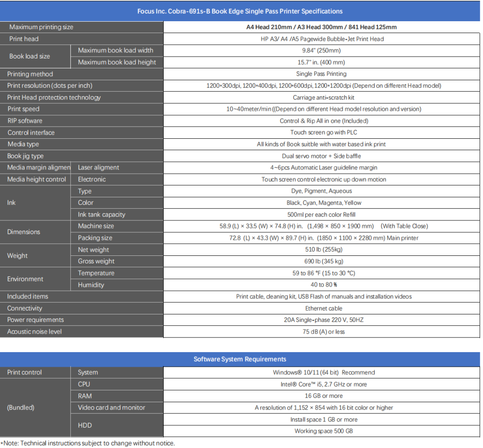Click the Laser aligment sub-label cell

(117, 168)
